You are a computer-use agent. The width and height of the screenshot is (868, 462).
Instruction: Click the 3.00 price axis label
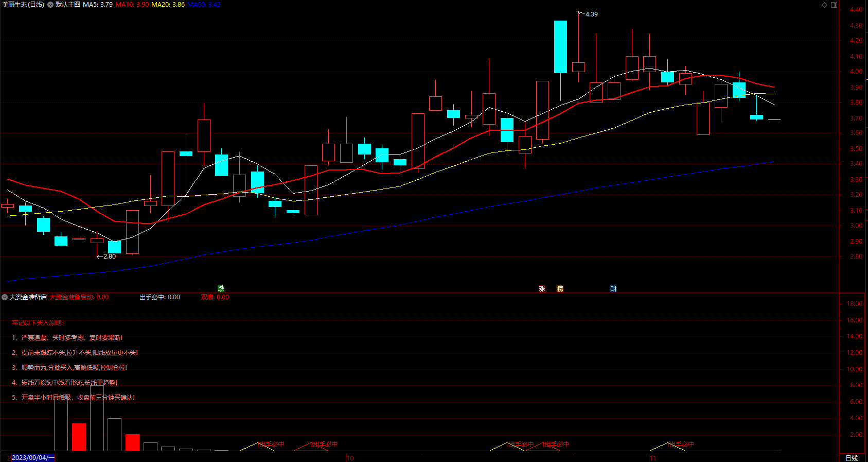(856, 226)
